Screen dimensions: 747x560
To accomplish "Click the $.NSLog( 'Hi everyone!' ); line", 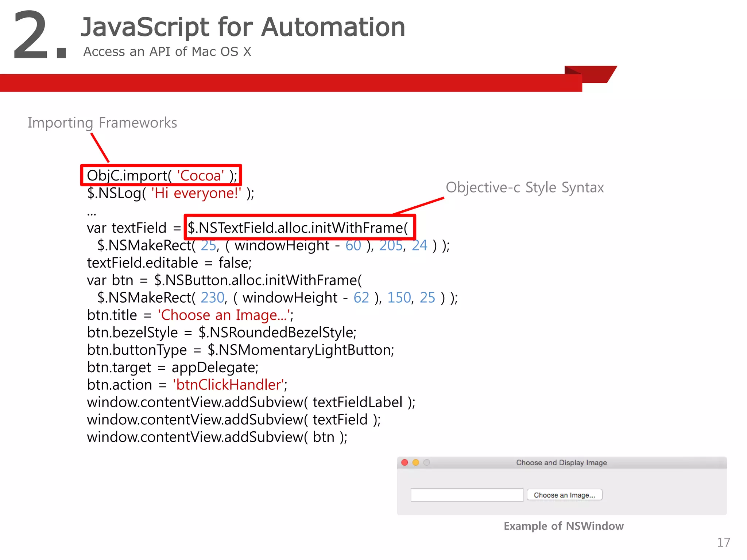I will 171,193.
